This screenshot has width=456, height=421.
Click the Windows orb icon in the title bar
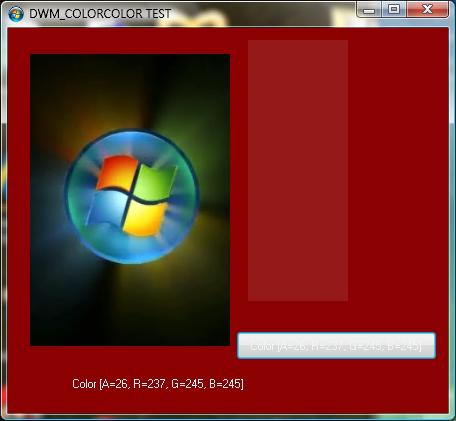16,14
